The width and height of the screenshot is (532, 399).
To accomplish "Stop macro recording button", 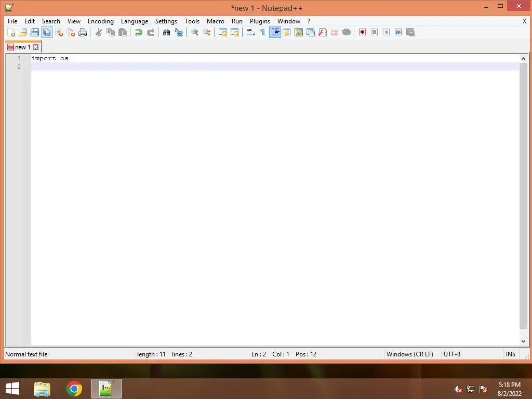I will [374, 32].
